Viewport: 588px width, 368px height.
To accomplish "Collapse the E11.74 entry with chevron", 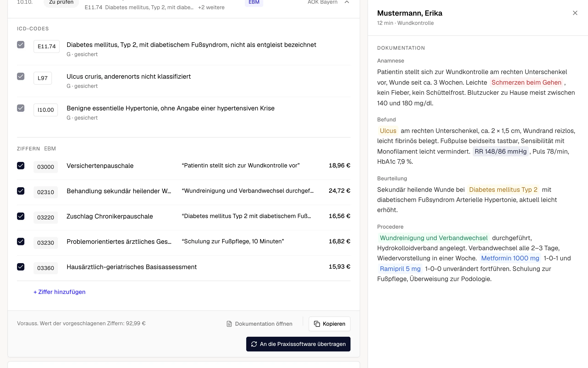I will 347,2.
